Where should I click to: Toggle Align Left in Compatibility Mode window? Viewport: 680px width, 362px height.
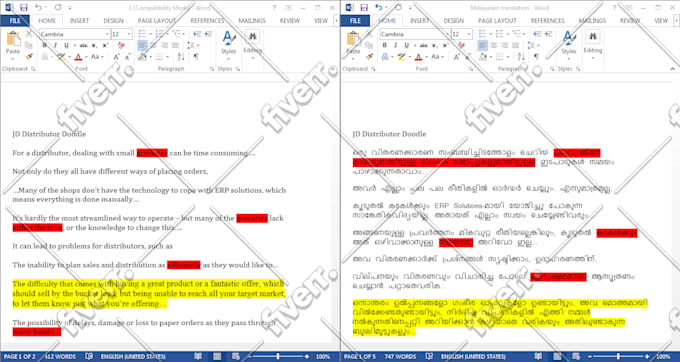[x=143, y=46]
